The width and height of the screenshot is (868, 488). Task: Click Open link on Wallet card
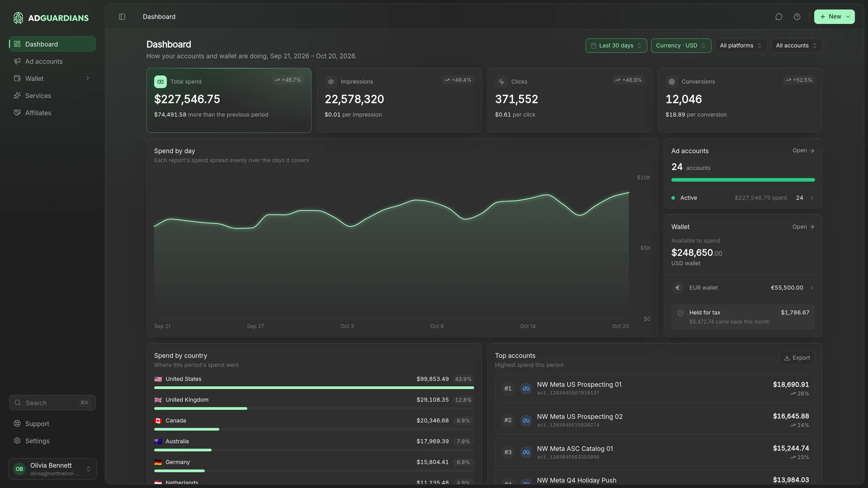click(803, 227)
